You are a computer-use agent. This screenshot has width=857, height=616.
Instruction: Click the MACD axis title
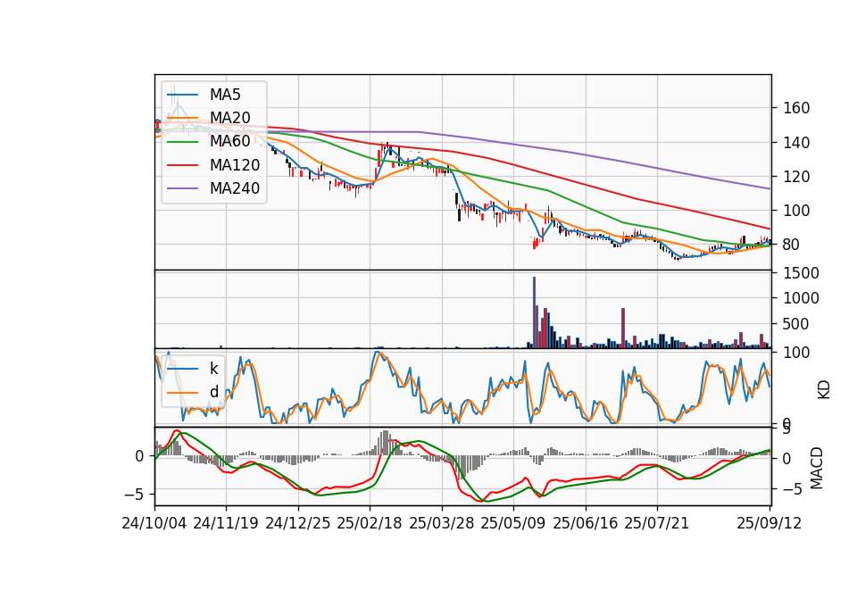[817, 468]
